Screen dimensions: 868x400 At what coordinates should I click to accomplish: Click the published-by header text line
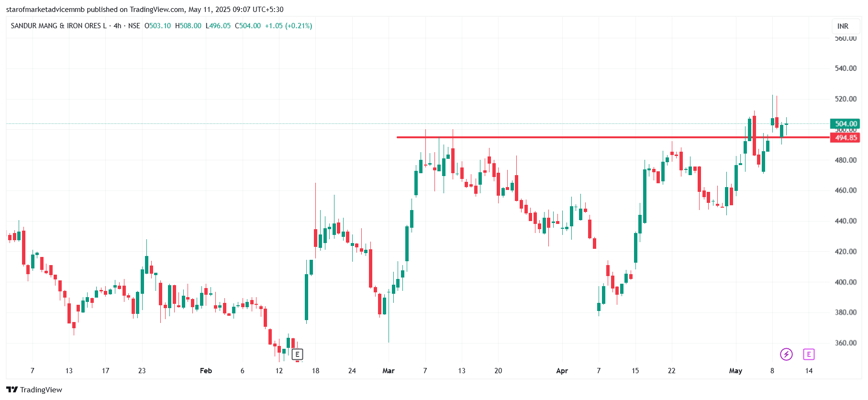[x=145, y=10]
